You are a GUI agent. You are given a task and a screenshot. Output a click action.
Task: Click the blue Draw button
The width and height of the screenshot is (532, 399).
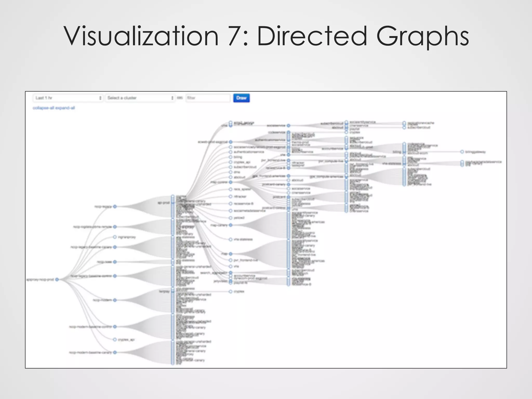point(241,98)
